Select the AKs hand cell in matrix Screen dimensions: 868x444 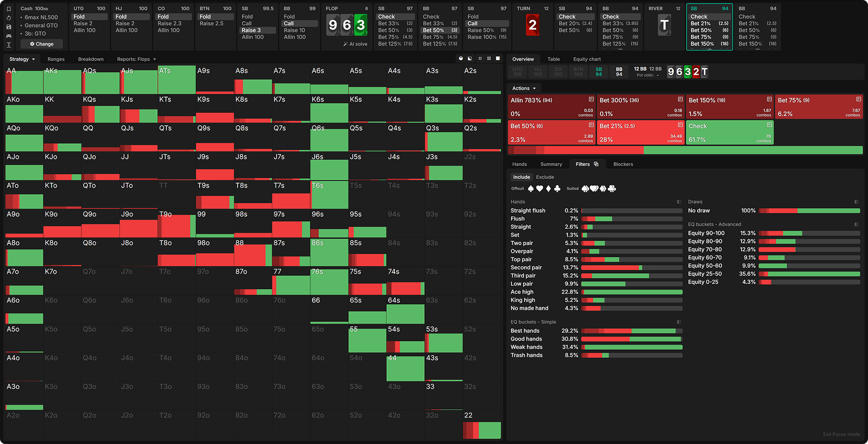point(62,80)
